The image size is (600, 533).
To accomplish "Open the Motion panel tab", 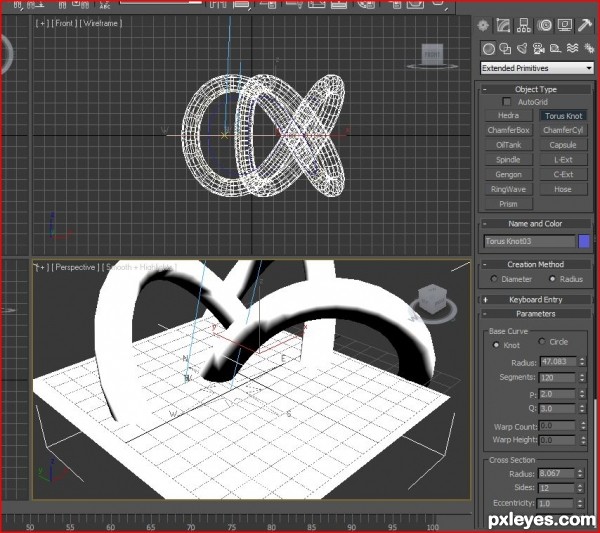I will point(544,26).
